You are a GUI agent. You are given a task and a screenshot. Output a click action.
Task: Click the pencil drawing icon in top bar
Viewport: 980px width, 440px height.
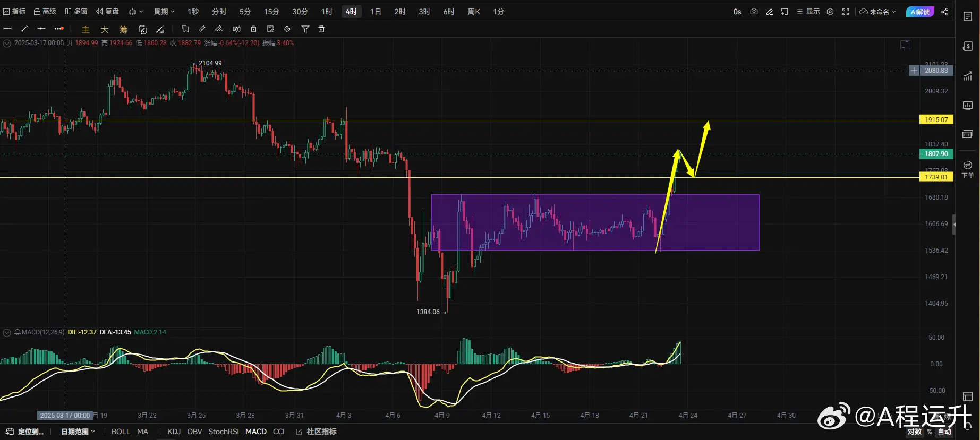pos(769,12)
